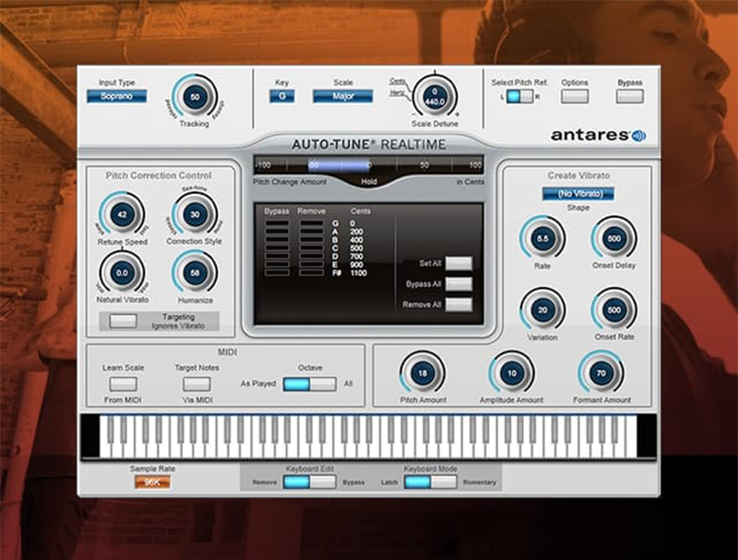The image size is (738, 560).
Task: Click the Humanize knob
Action: click(x=195, y=273)
